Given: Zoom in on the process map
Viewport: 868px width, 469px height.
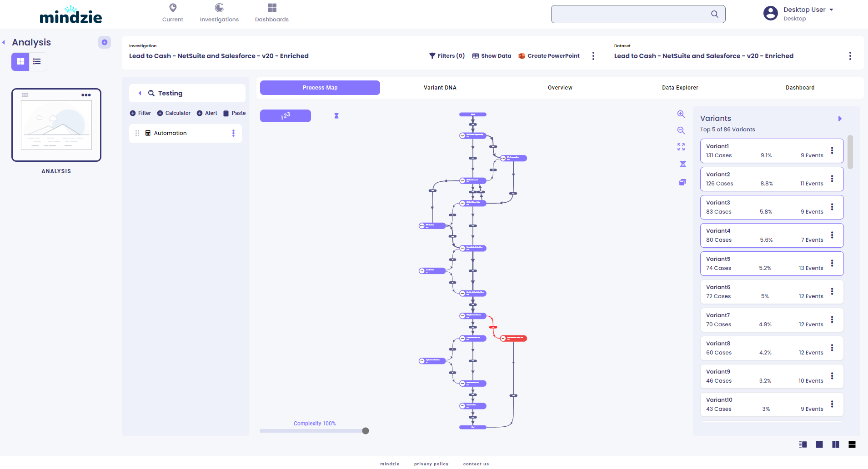Looking at the screenshot, I should tap(681, 114).
